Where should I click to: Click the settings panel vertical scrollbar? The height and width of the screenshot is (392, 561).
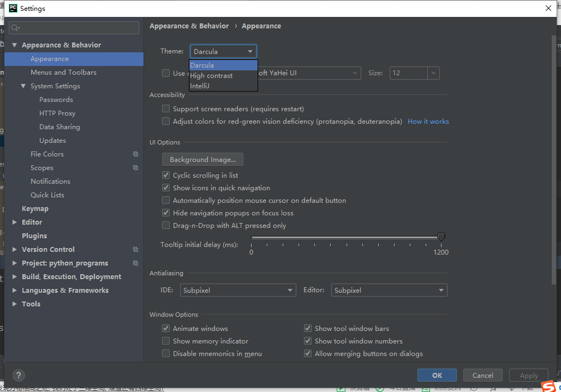(554, 160)
